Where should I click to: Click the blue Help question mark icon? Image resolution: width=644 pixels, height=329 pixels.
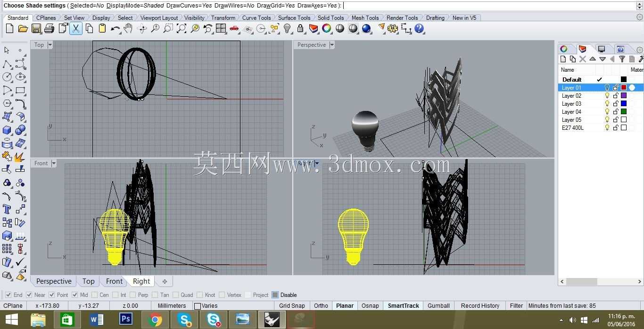[x=419, y=29]
